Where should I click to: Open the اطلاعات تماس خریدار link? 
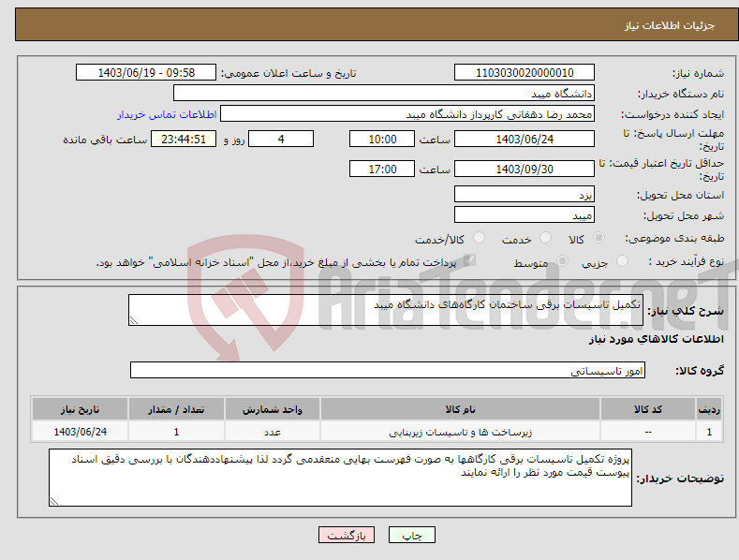167,114
